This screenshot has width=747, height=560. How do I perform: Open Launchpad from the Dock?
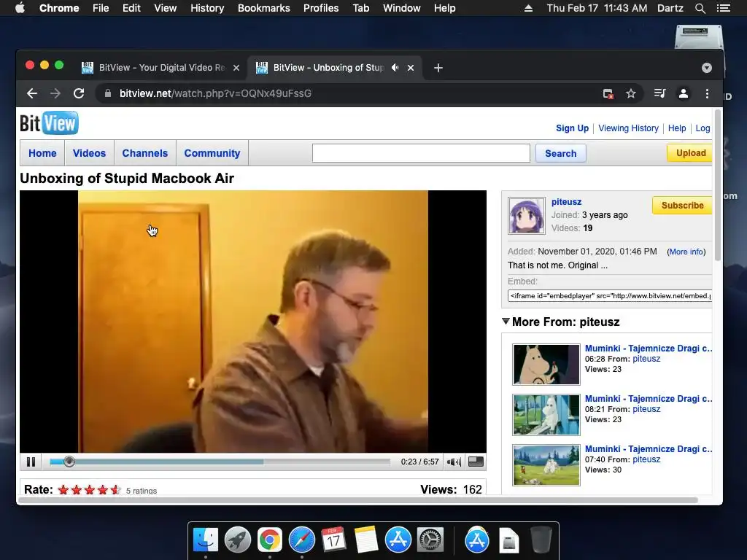pyautogui.click(x=238, y=540)
